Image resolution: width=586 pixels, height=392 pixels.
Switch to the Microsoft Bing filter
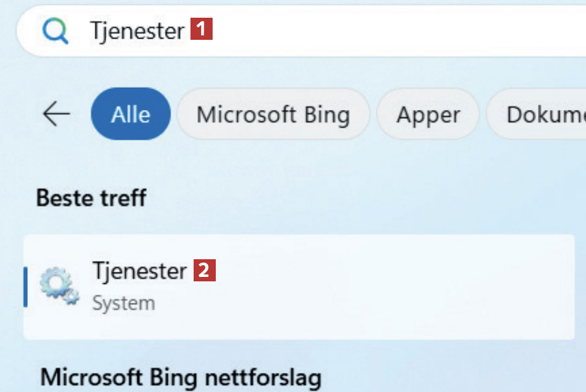(273, 114)
